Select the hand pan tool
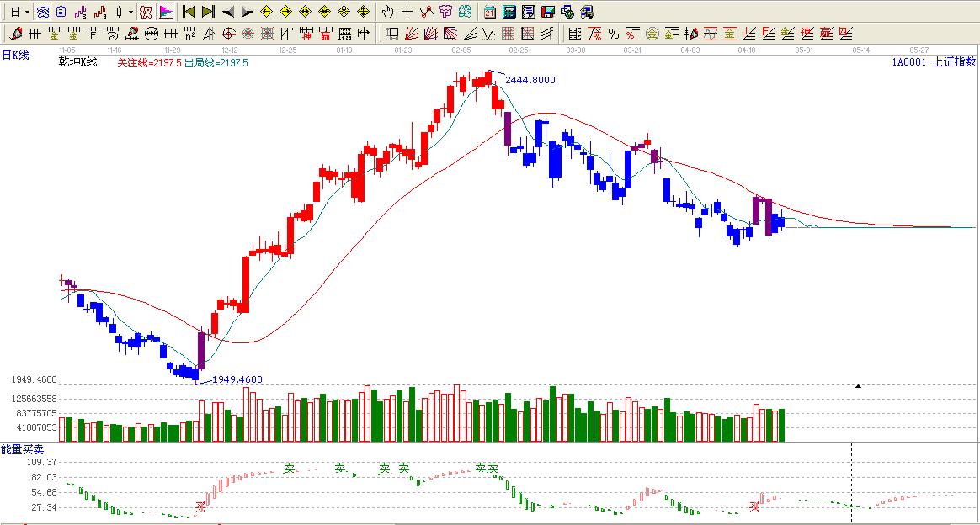This screenshot has height=525, width=980. 386,12
